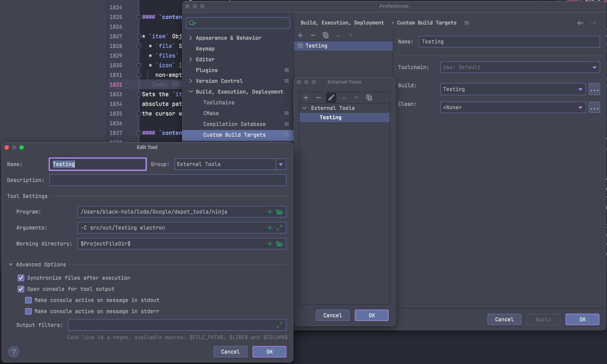Toggle Synchronize files after execution

(x=21, y=278)
